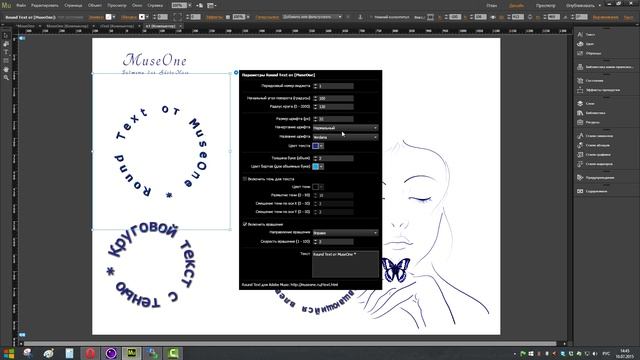Click the blue widget options arrow button
Viewport: 640px width, 360px height.
click(x=236, y=73)
